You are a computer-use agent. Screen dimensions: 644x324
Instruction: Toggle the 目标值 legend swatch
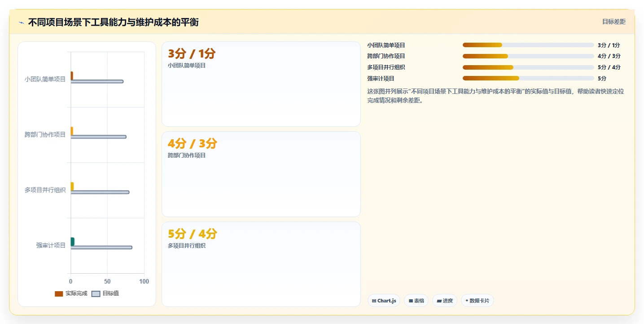[x=96, y=293]
